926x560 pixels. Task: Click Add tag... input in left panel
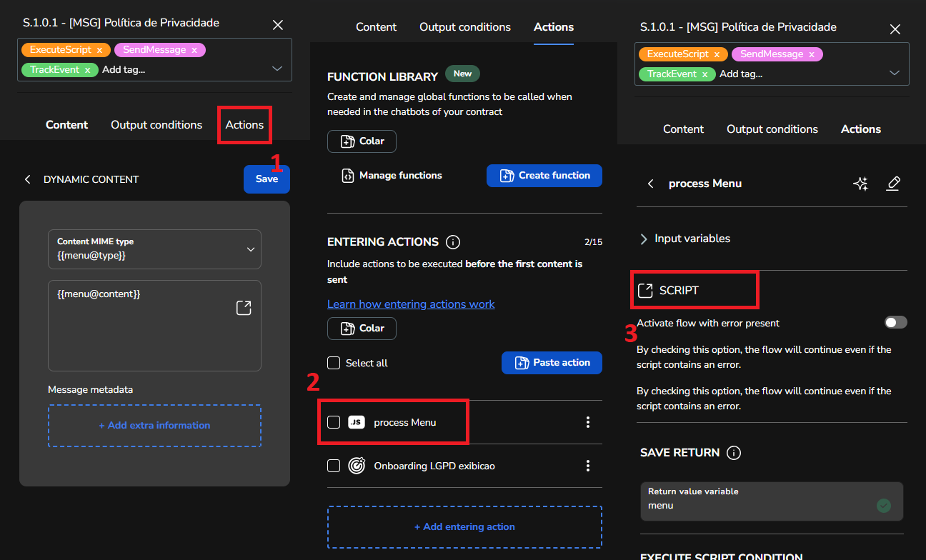tap(124, 70)
